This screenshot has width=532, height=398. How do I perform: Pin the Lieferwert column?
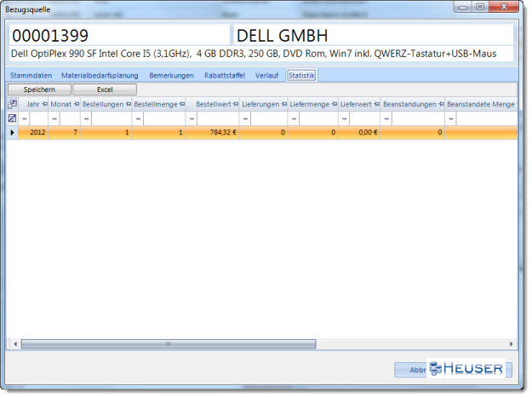376,104
